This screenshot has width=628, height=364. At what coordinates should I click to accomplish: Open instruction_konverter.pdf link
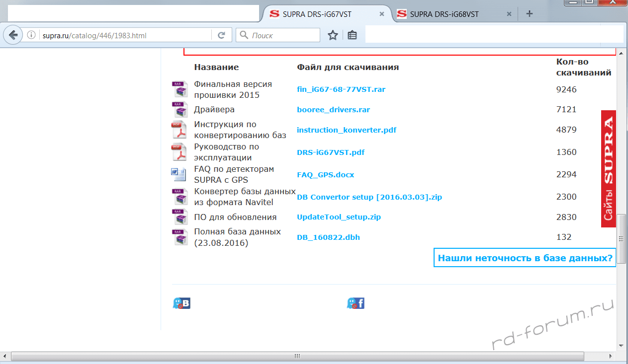(347, 130)
